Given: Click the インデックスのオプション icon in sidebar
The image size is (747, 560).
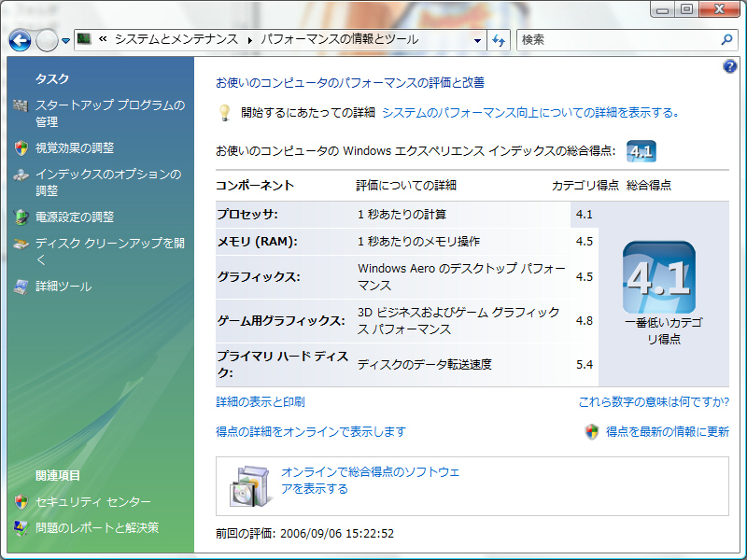Looking at the screenshot, I should coord(21,175).
